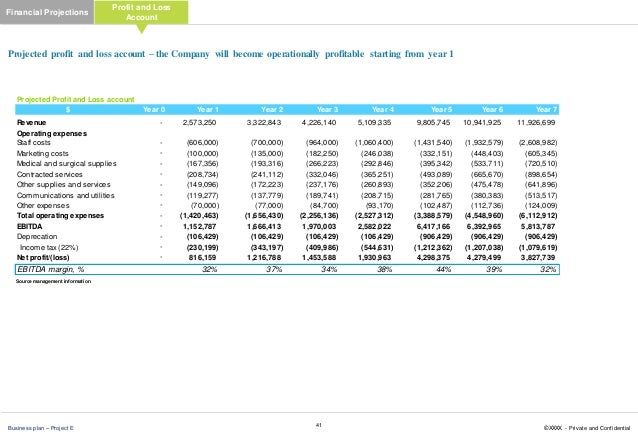The image size is (638, 442).
Task: Click the page number 41
Action: click(x=319, y=425)
